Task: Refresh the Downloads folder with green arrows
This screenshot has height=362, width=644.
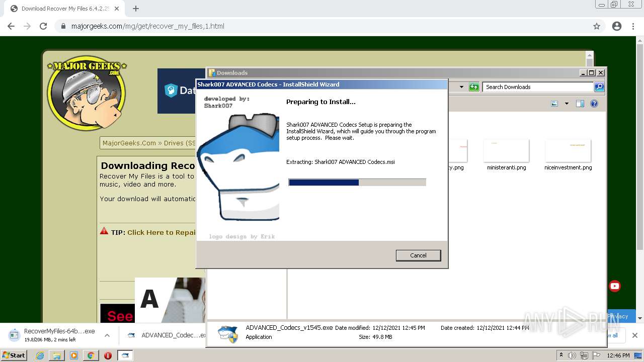Action: pyautogui.click(x=474, y=87)
